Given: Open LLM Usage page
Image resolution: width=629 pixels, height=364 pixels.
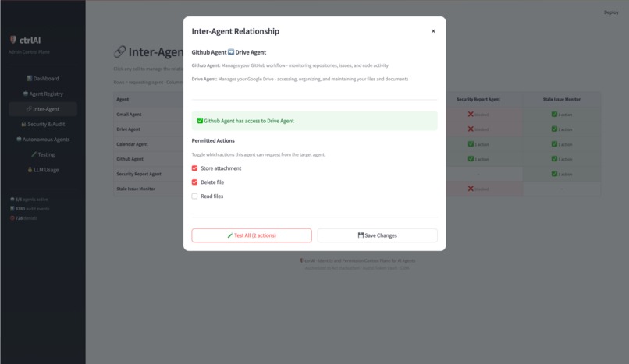Looking at the screenshot, I should (x=43, y=170).
